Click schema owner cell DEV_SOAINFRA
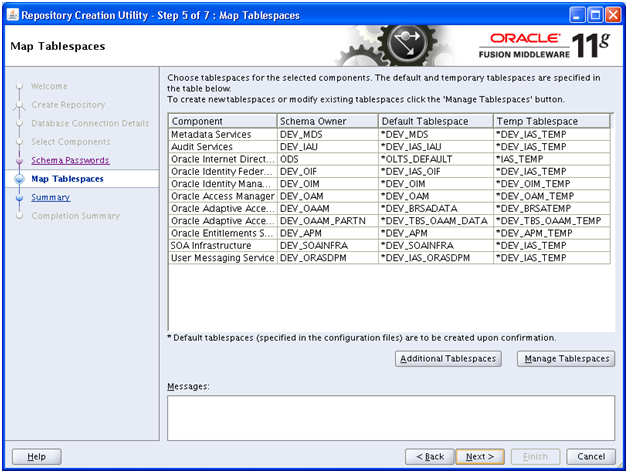 [x=328, y=246]
